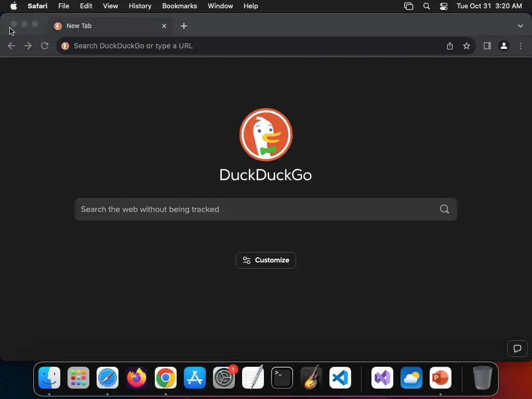Open the Window menu
The width and height of the screenshot is (532, 399).
pos(220,6)
